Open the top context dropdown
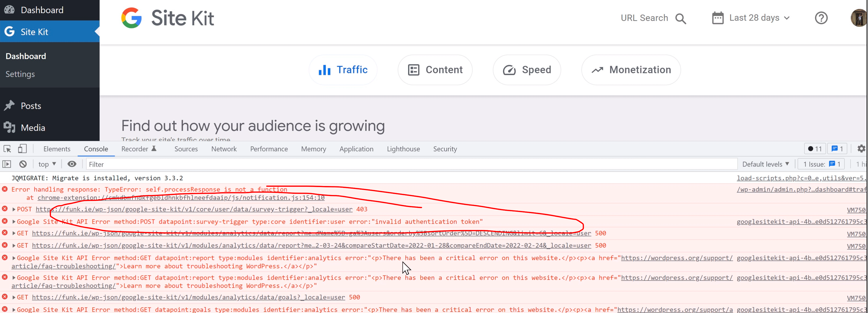Screen dimensions: 868x313 (x=47, y=164)
